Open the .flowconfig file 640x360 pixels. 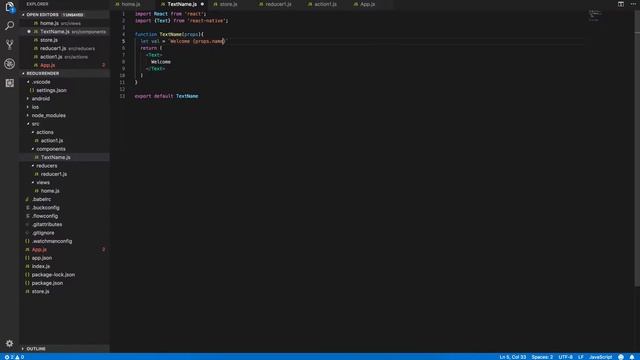pos(64,216)
